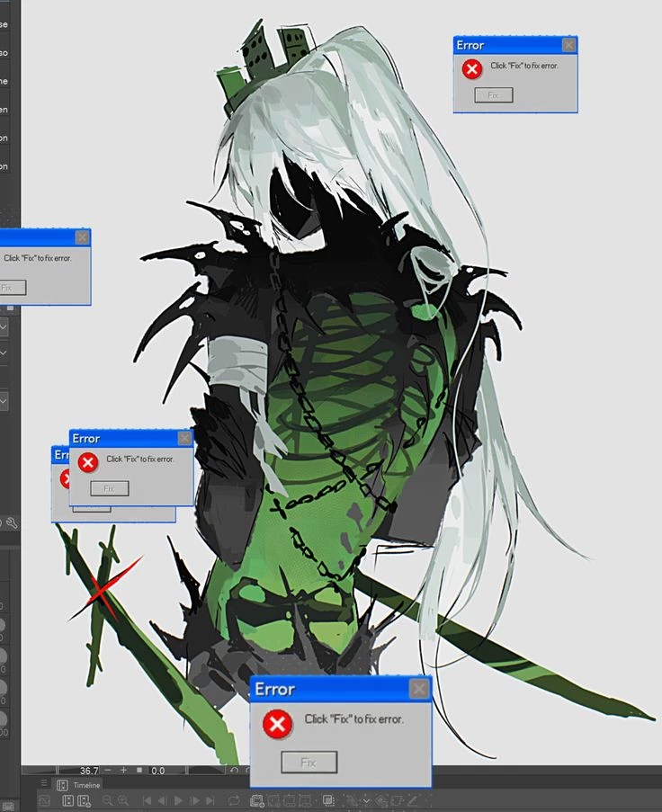Step to the next frame in Timeline

pos(194,800)
